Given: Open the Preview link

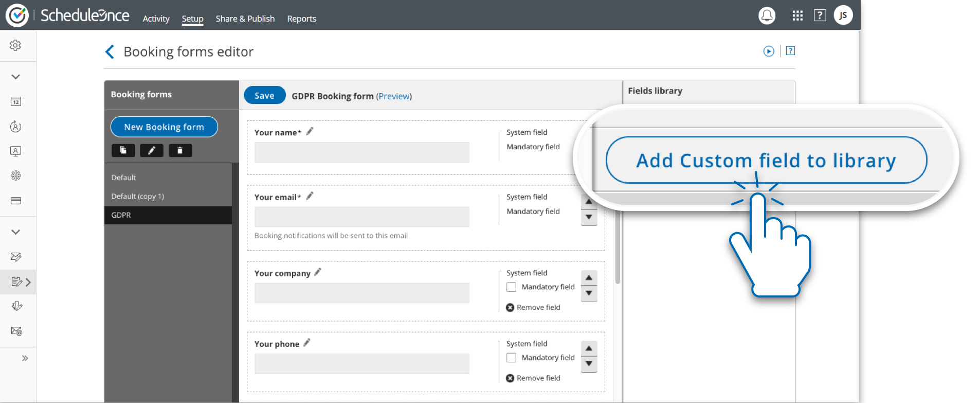Looking at the screenshot, I should coord(394,96).
